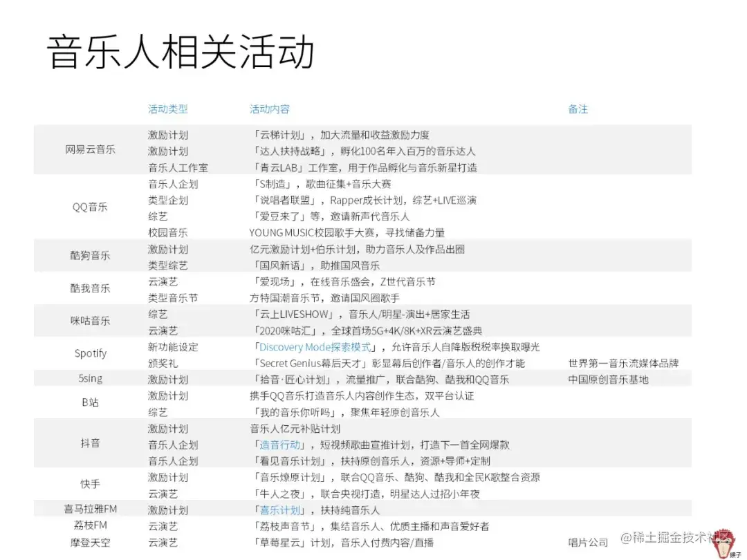Click the 备注 column header
The height and width of the screenshot is (560, 747).
(578, 109)
